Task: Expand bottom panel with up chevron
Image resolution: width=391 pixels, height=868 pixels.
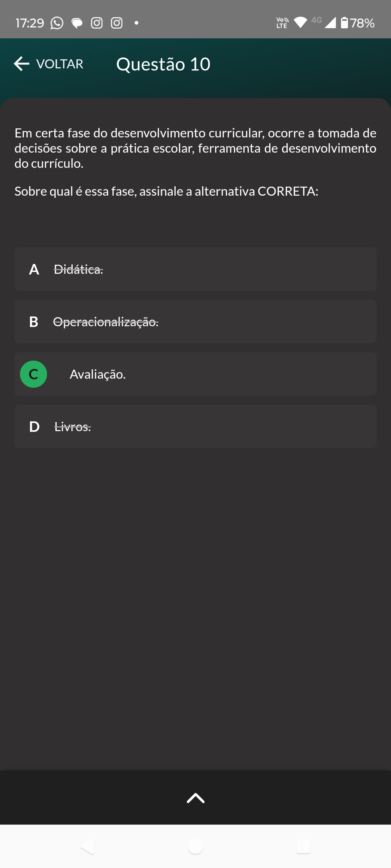Action: point(195,798)
